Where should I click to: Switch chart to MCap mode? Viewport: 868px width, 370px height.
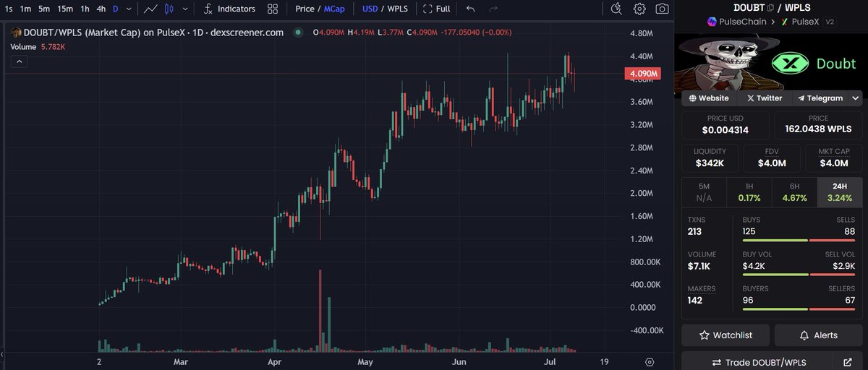(x=334, y=9)
